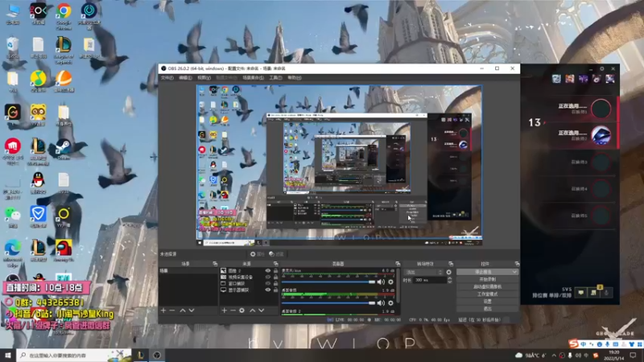
Task: Open the 视图(V) menu in OBS
Action: (x=204, y=77)
